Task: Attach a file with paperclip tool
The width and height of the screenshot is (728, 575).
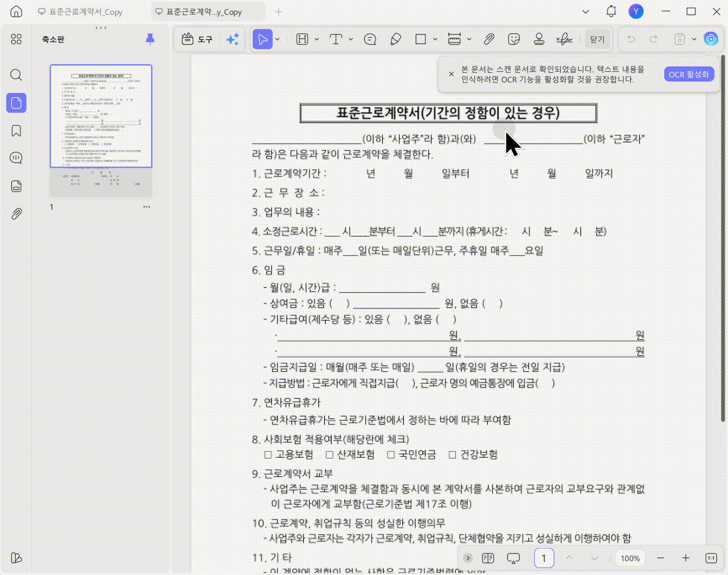Action: 489,40
